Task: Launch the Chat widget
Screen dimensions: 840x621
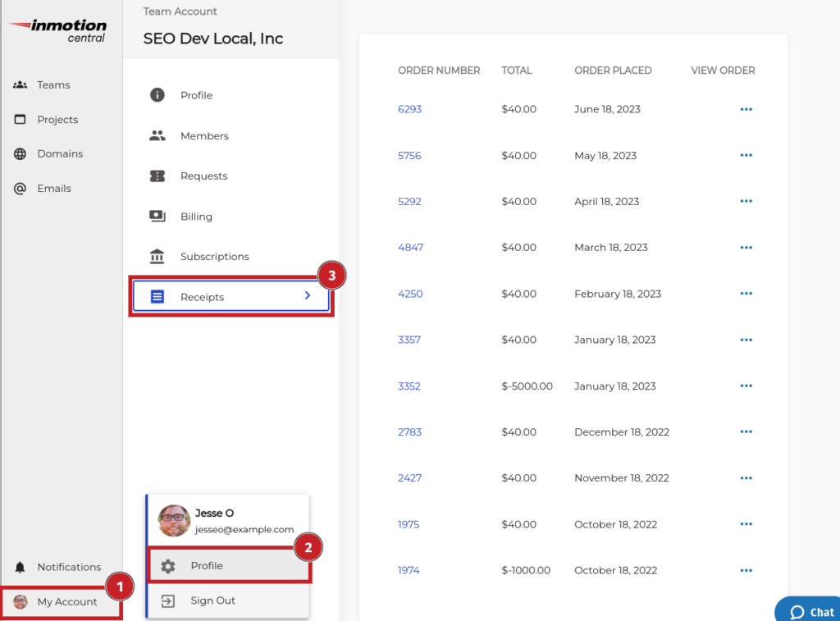Action: point(812,611)
